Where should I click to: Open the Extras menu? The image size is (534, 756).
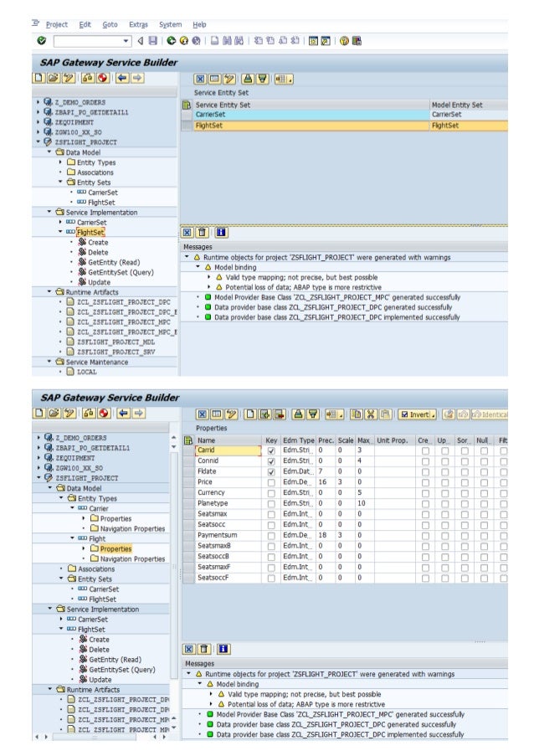click(x=138, y=24)
